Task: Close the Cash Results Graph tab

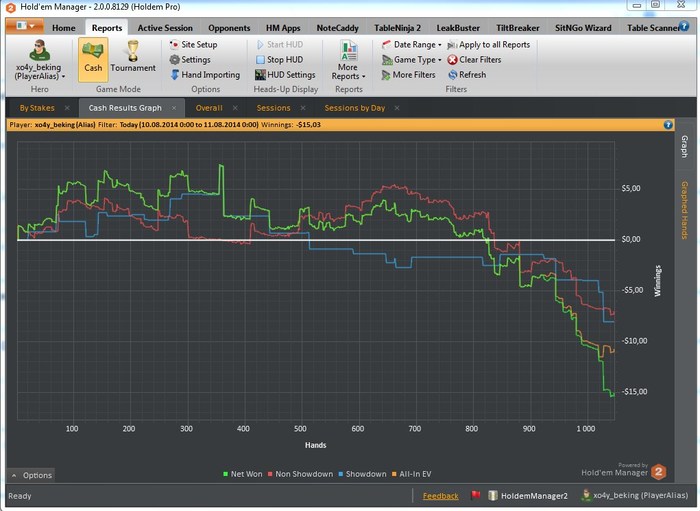Action: pos(174,108)
